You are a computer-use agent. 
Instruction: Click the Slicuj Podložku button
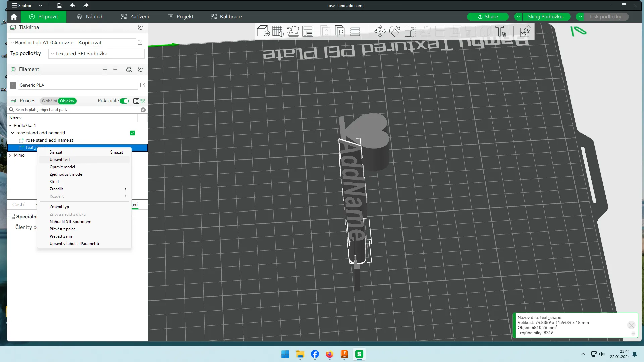point(546,17)
